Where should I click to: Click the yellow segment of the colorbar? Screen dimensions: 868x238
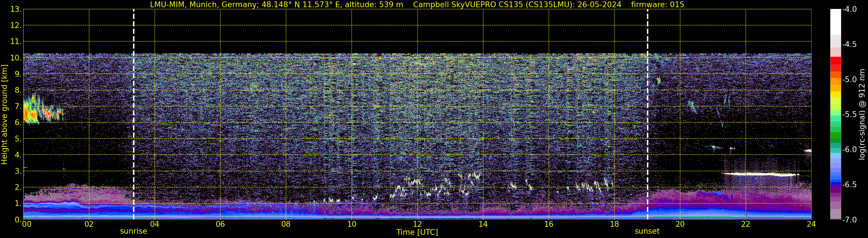pos(836,95)
